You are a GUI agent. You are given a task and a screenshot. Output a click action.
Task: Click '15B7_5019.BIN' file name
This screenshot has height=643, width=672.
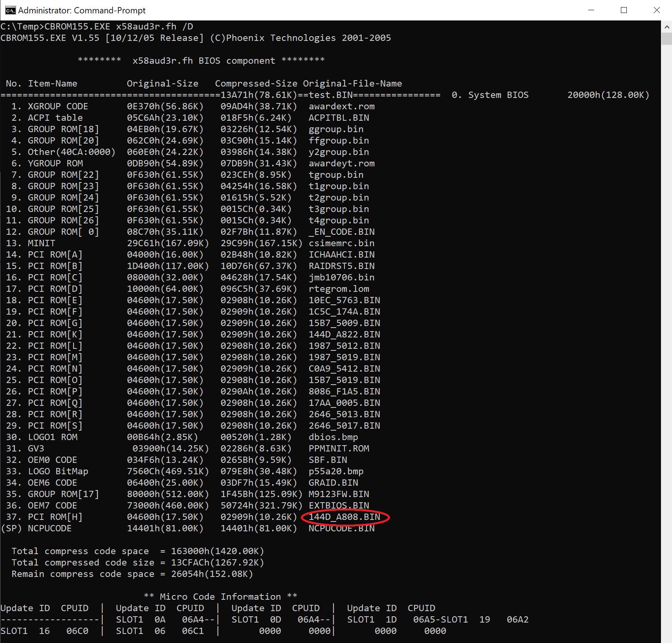coord(344,380)
